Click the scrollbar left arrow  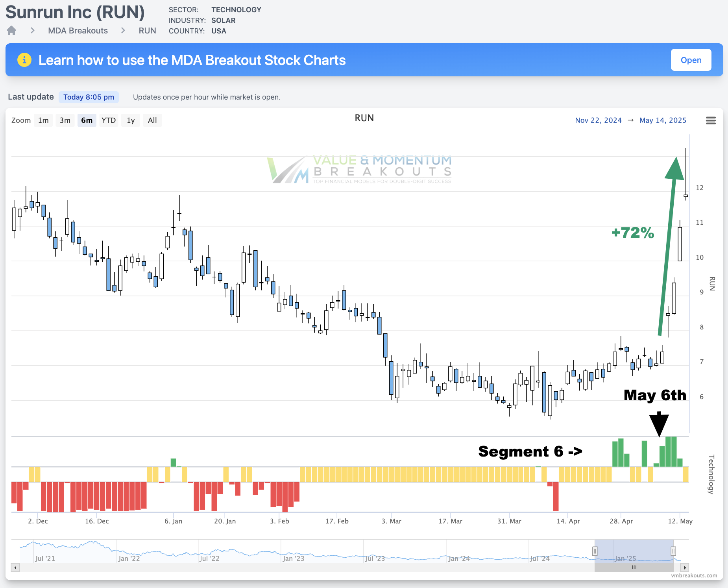[15, 567]
